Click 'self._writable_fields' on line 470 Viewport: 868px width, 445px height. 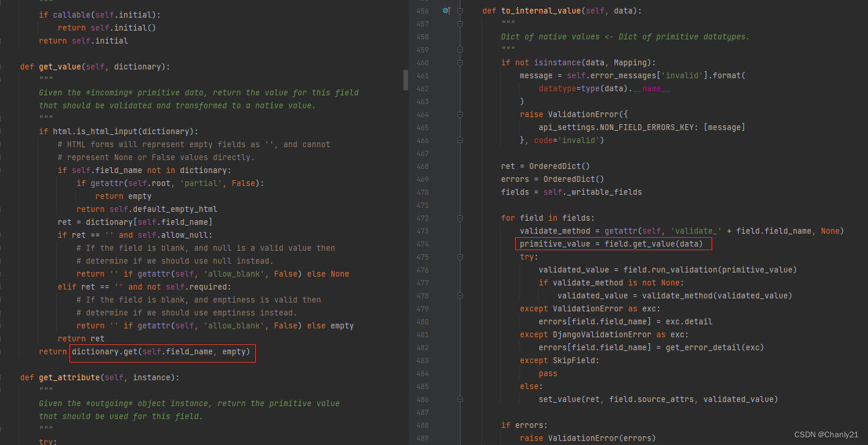click(593, 192)
